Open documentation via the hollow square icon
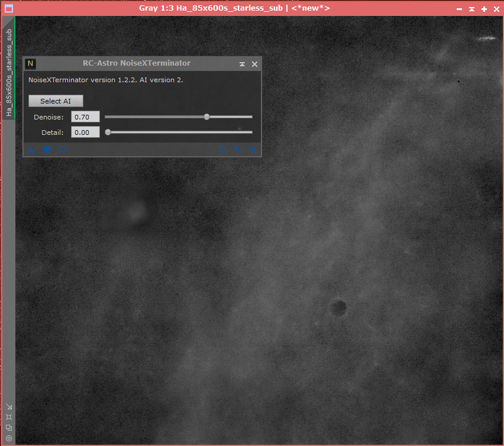The width and height of the screenshot is (504, 446). pos(223,150)
